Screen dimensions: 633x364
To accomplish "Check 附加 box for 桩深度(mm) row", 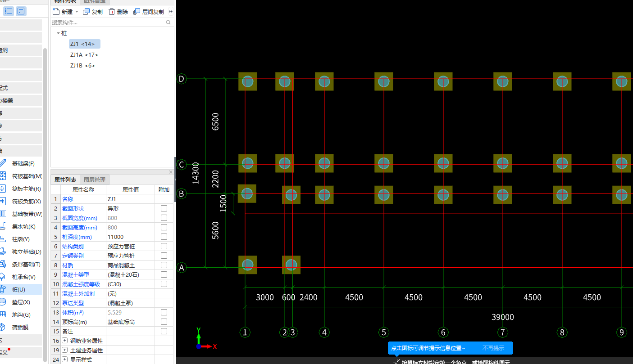I will [164, 237].
